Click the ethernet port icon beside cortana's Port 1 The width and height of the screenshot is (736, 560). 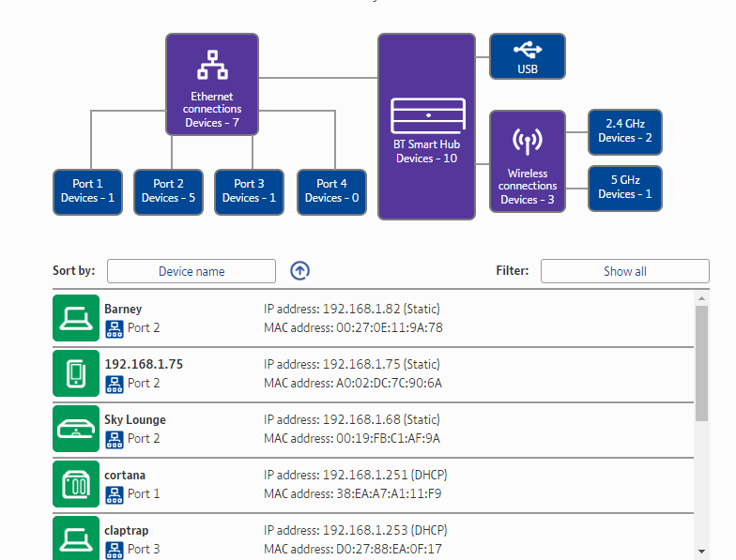click(114, 493)
